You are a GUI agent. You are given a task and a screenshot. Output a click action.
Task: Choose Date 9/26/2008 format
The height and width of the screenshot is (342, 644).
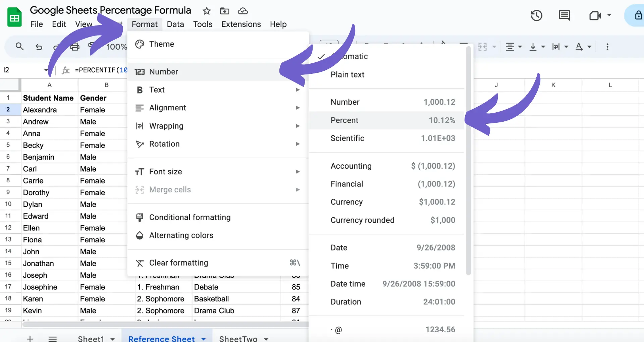click(386, 247)
